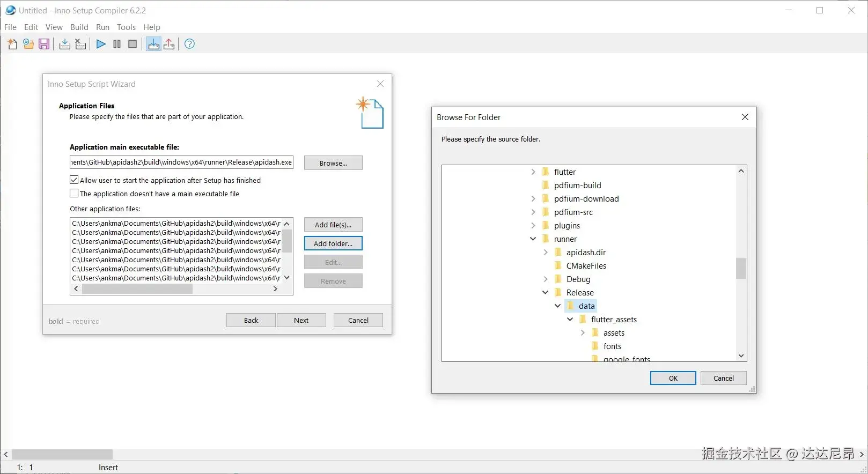
Task: Open the View menu
Action: pyautogui.click(x=54, y=27)
